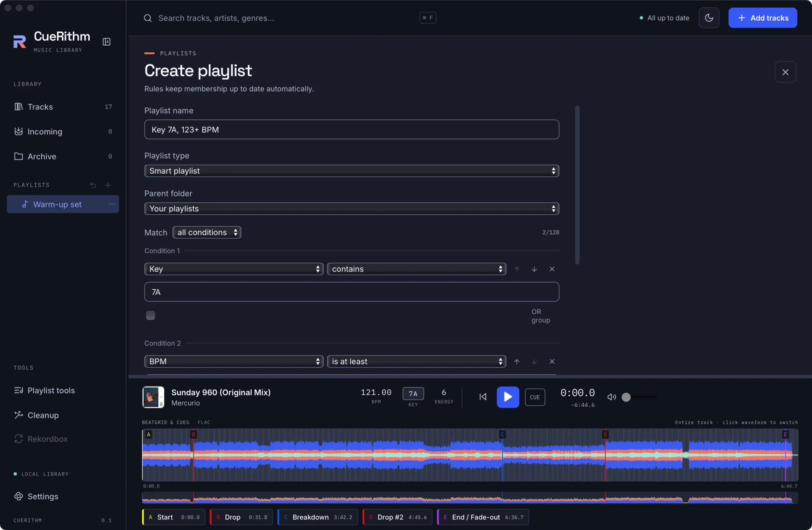
Task: Open Condition 1 Key field dropdown
Action: (x=234, y=269)
